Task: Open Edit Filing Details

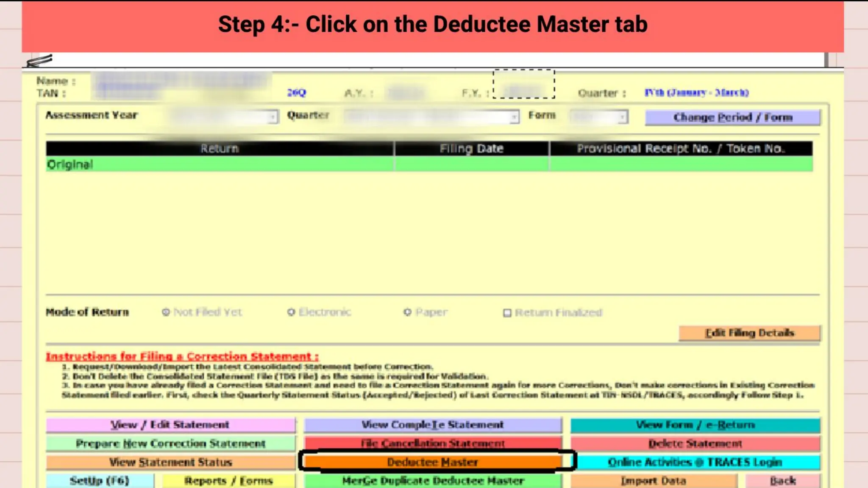Action: click(x=749, y=333)
